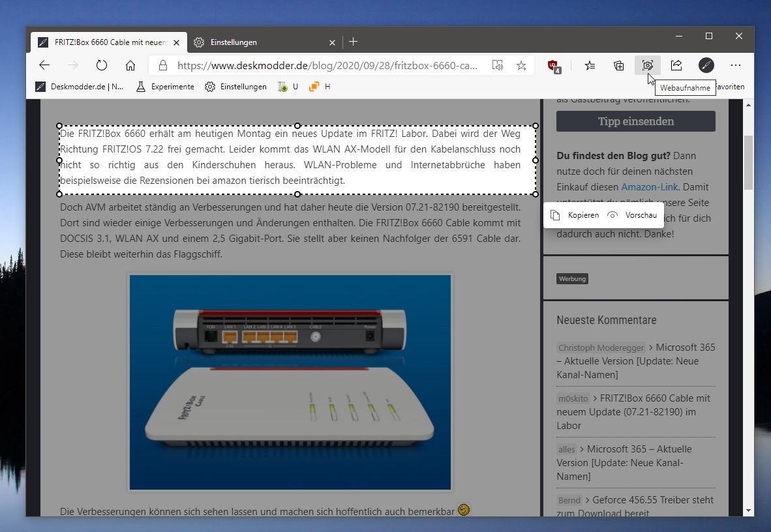The image size is (771, 532).
Task: Reload the page with the refresh icon
Action: click(102, 65)
